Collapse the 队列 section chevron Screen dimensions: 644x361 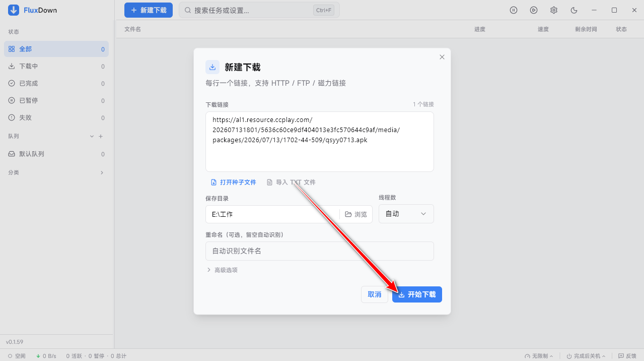click(92, 137)
